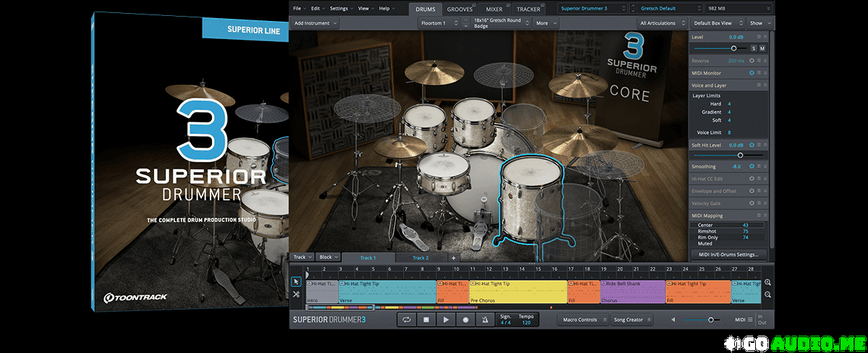Open the Edit menu
The height and width of the screenshot is (353, 868).
tap(318, 8)
